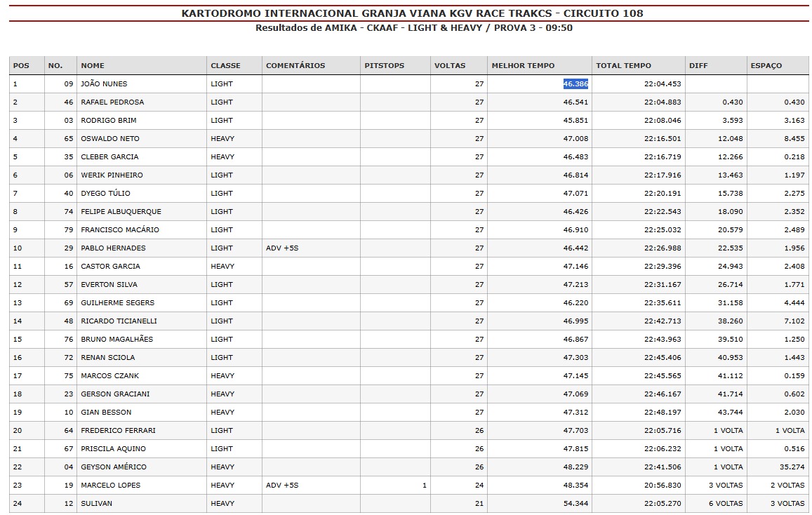The width and height of the screenshot is (812, 515).
Task: Click driver name DYEGO TÚLIO
Action: [x=105, y=193]
